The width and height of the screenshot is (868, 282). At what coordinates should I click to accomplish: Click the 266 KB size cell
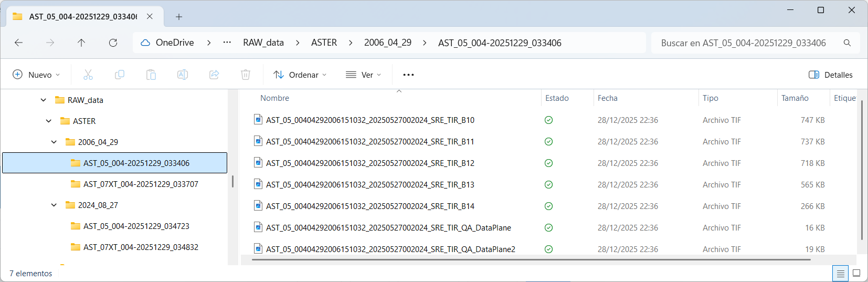coord(812,206)
